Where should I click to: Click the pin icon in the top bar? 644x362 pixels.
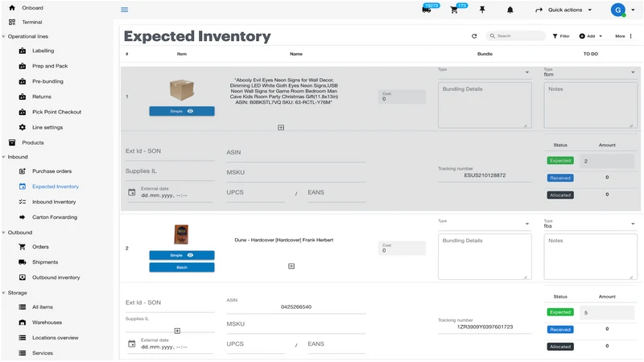(482, 10)
